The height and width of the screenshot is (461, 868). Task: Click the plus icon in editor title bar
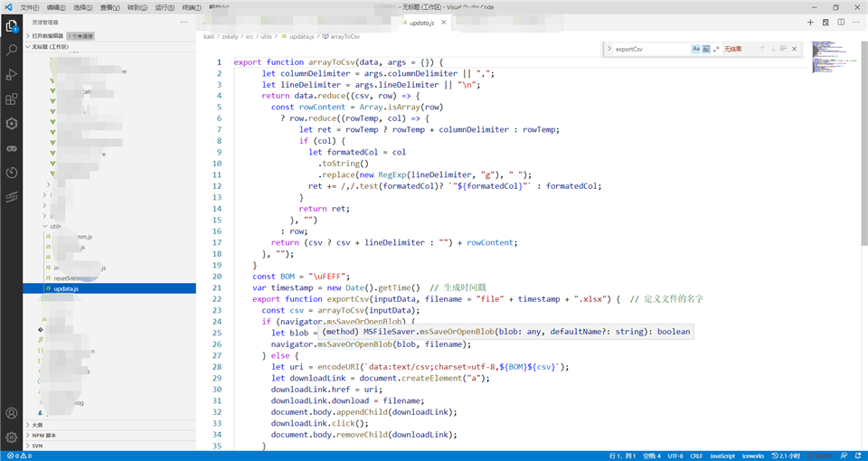tap(810, 22)
